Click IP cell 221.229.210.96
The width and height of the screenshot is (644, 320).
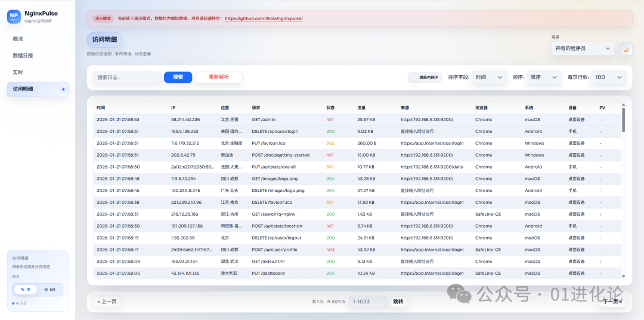click(x=186, y=202)
